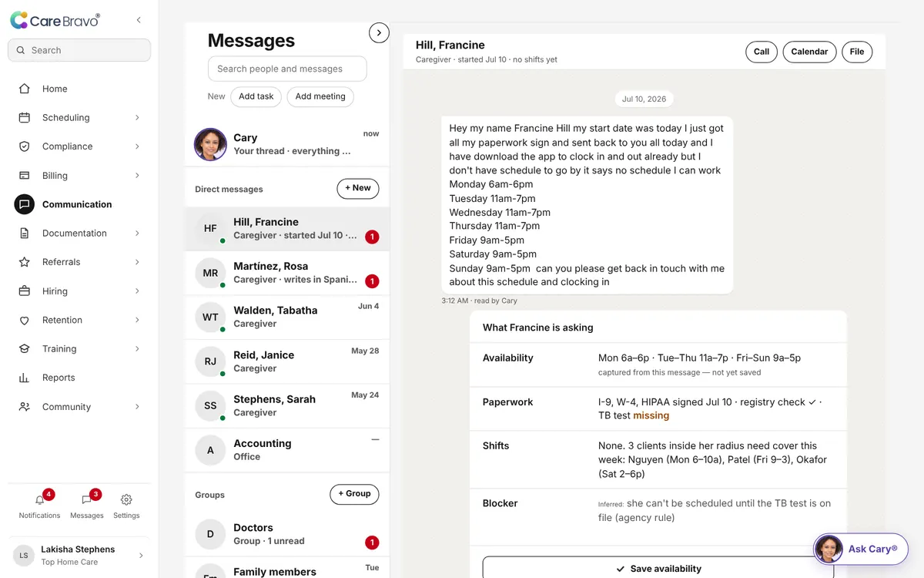The height and width of the screenshot is (578, 924).
Task: Expand the Referrals submenu chevron
Action: 137,262
